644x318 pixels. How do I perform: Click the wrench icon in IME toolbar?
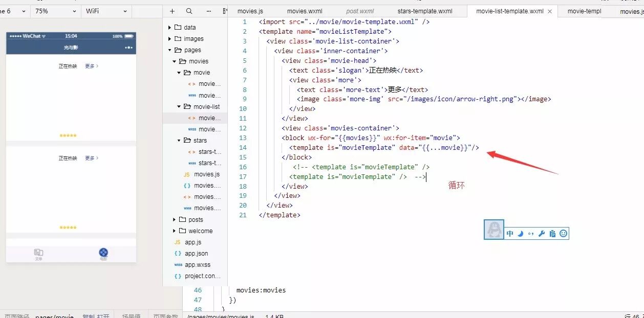[x=542, y=234]
